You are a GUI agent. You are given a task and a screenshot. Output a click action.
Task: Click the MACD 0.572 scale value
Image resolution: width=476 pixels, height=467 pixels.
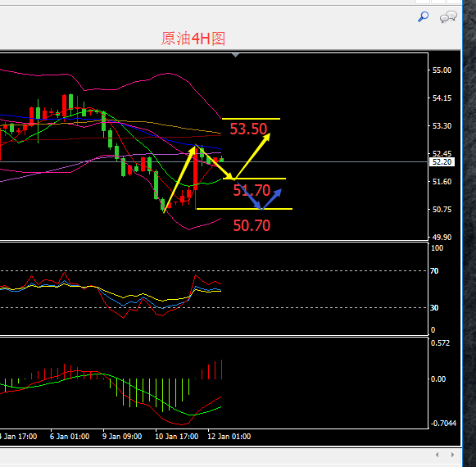coord(440,343)
